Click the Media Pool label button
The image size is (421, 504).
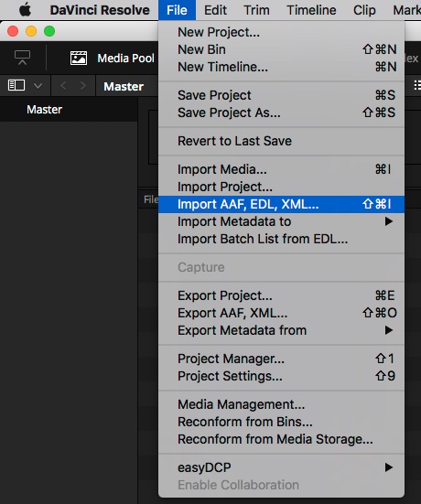[x=125, y=59]
